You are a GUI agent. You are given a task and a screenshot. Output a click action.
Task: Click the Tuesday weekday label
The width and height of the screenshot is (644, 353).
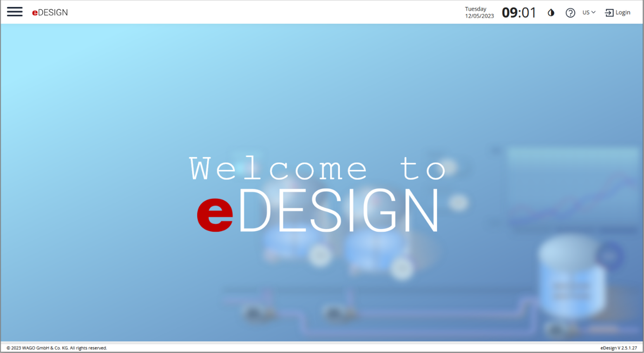click(x=476, y=9)
